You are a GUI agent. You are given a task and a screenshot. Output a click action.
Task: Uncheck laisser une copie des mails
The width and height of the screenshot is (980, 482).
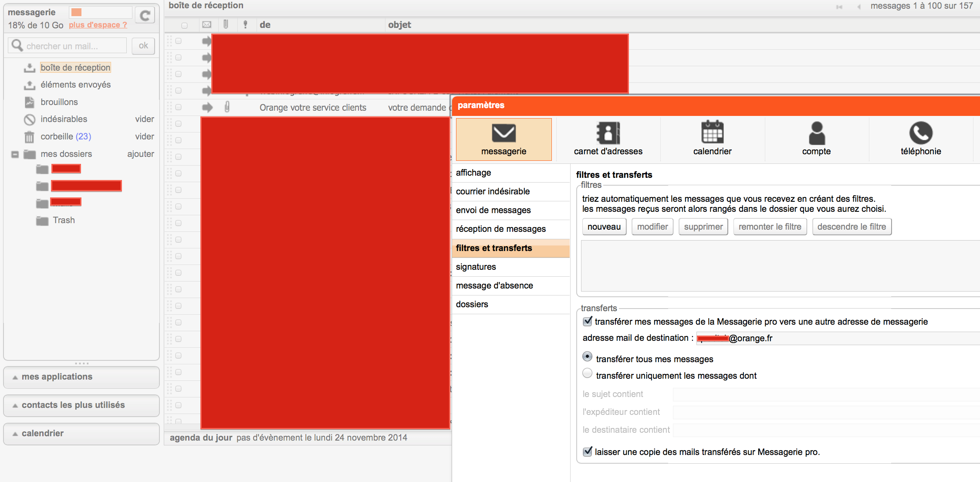[588, 451]
